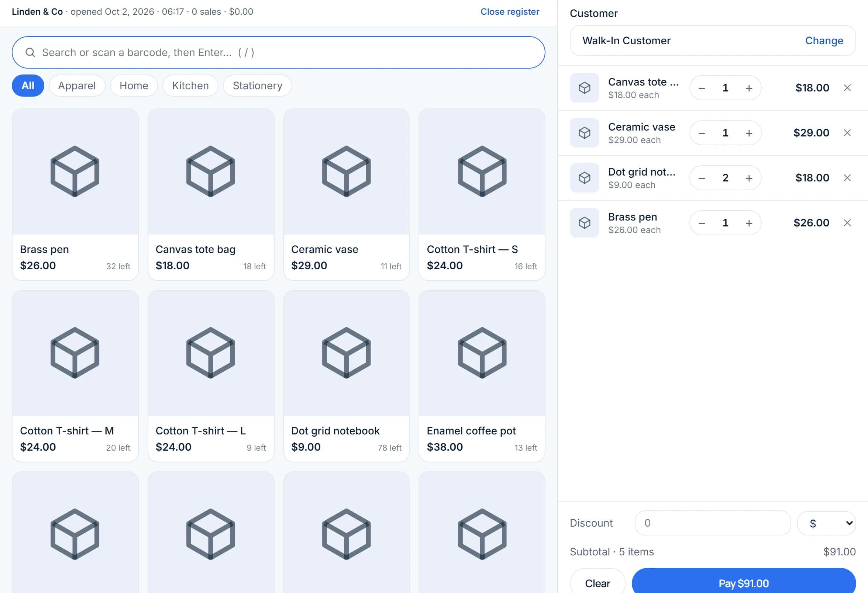Add Canvas tote bag product card
Viewport: 868px width, 593px height.
coord(211,194)
